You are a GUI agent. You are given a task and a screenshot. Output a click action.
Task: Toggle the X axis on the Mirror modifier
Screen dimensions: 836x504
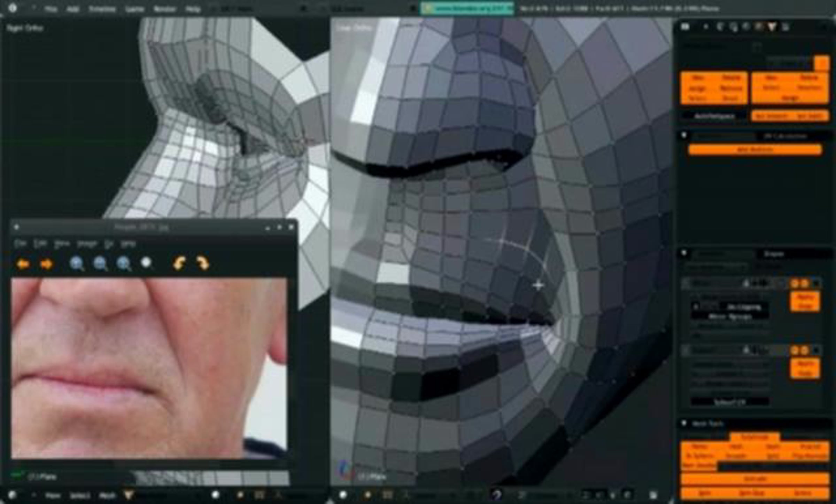click(x=696, y=307)
